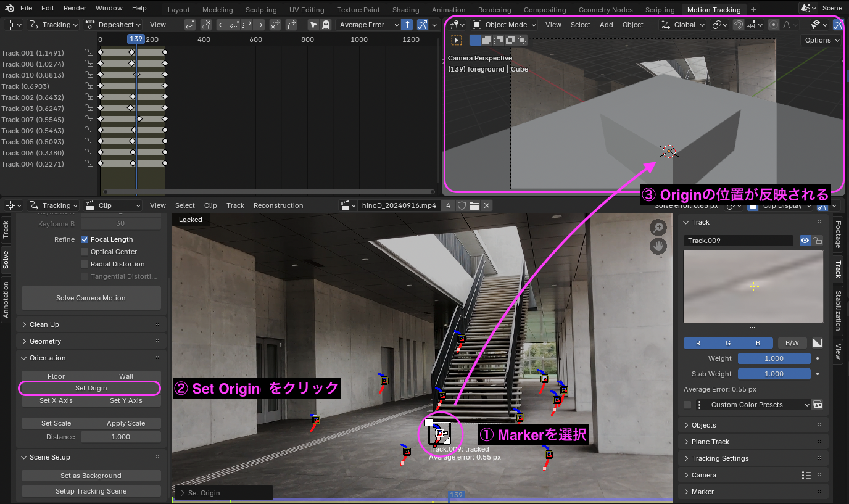849x504 pixels.
Task: Expand the Geometry panel
Action: (91, 341)
